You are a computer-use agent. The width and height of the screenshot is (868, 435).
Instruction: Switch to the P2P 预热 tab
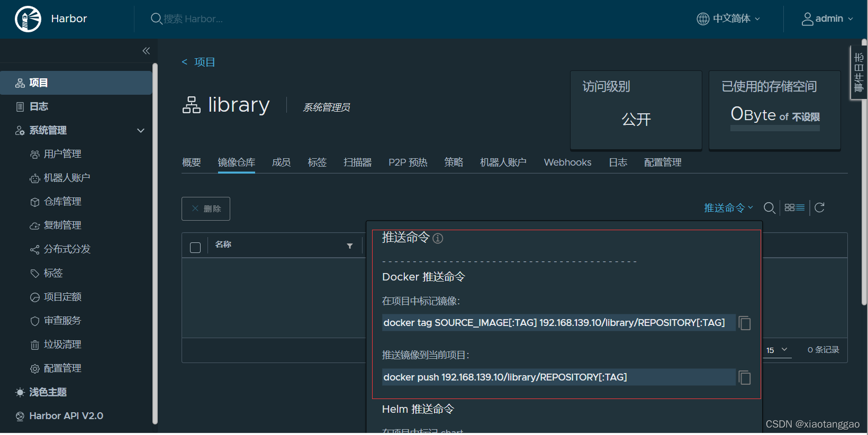pyautogui.click(x=408, y=162)
